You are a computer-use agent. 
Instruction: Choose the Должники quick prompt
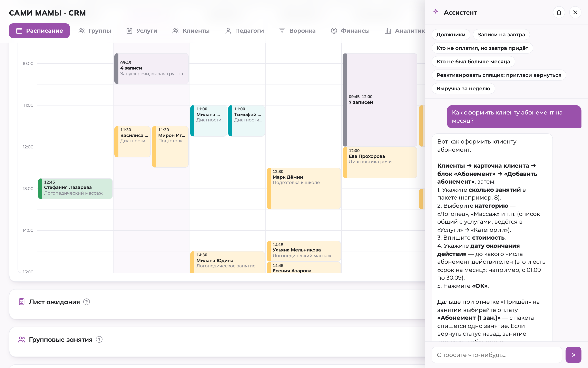[x=451, y=35]
